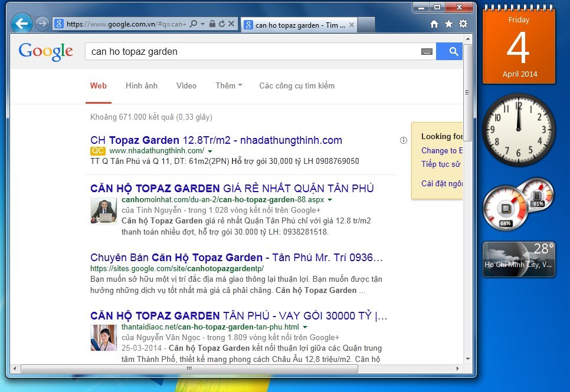
Task: Open 'CĂN HỘ TOPAZ GARDEN GIÁ RẺ NHẤT' result
Action: pyautogui.click(x=232, y=188)
